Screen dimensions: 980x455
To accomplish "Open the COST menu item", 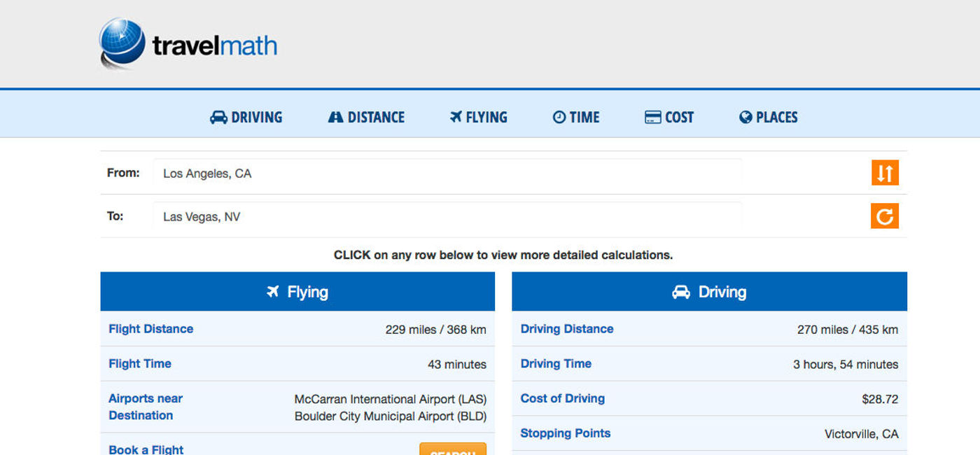I will tap(669, 118).
